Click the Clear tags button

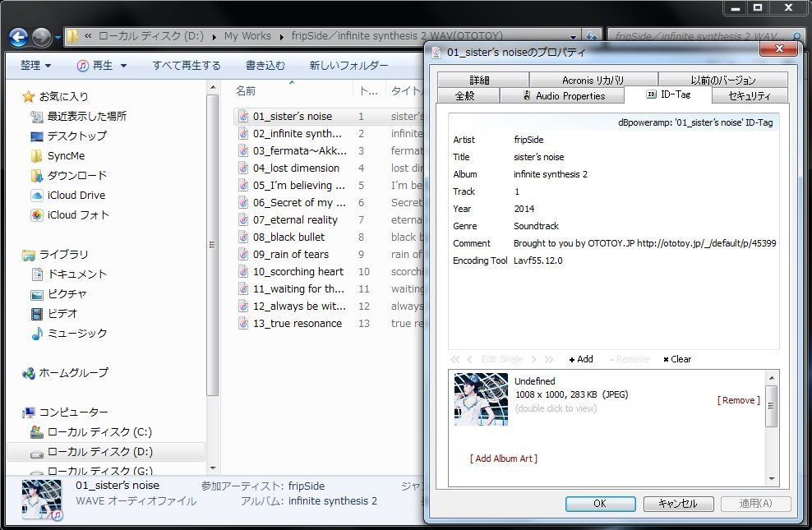tap(677, 359)
